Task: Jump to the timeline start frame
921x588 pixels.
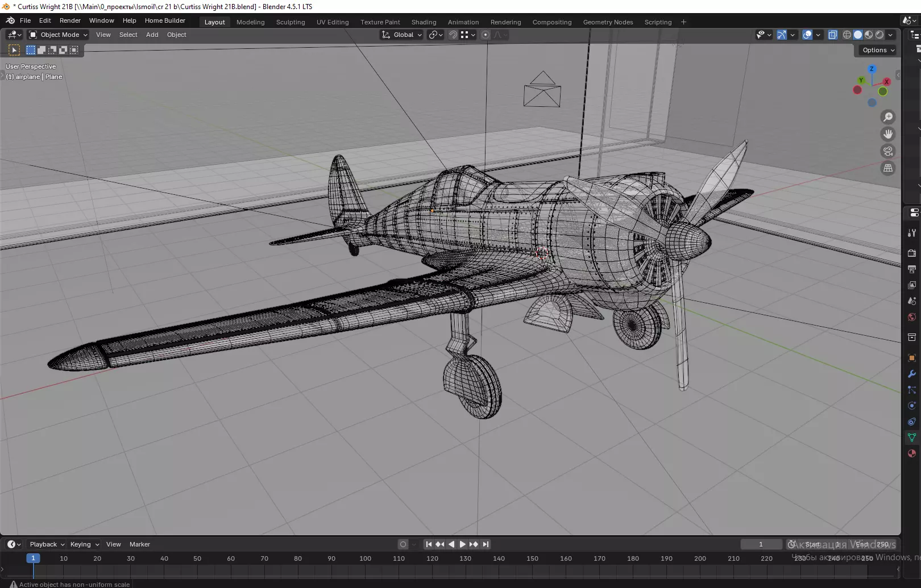Action: click(429, 544)
